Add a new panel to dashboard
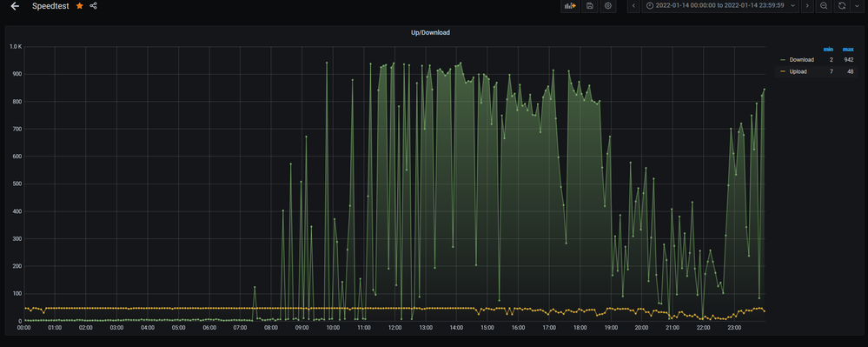This screenshot has height=347, width=868. coord(570,5)
